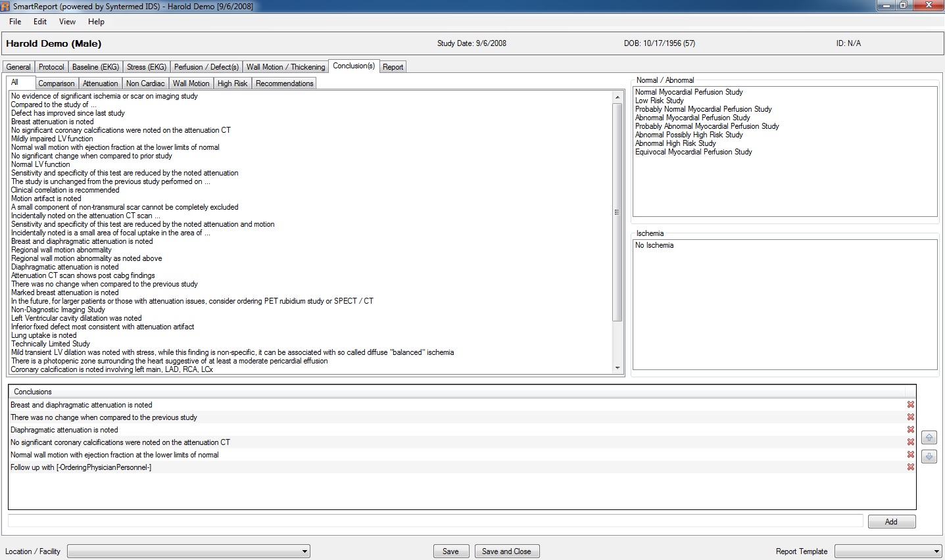Move selected conclusion down with arrow
The width and height of the screenshot is (945, 560).
click(x=929, y=457)
